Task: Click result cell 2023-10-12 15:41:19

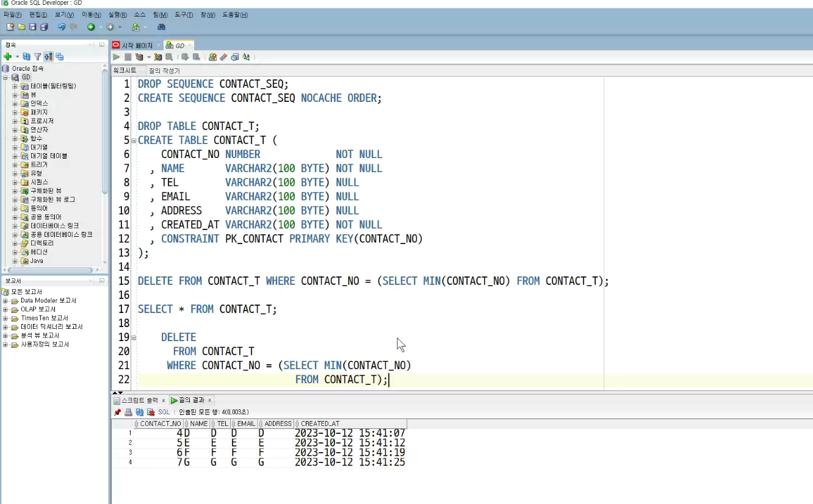Action: point(350,453)
